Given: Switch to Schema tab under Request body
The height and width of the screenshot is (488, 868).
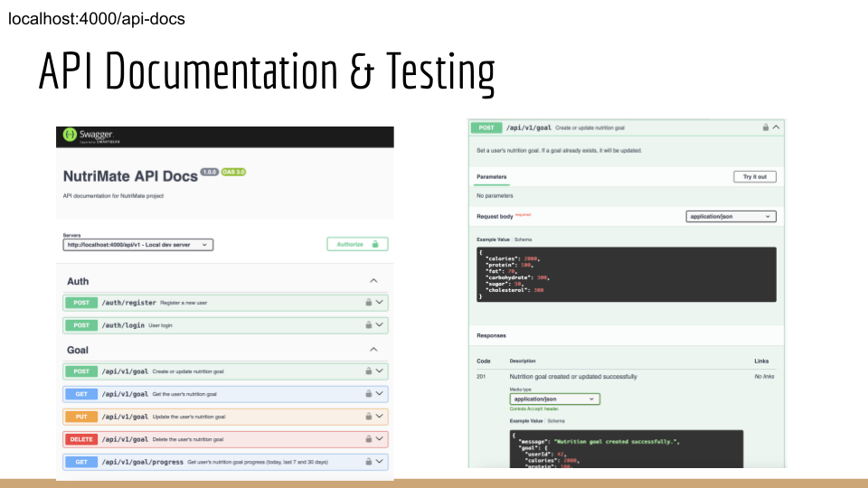Looking at the screenshot, I should coord(524,239).
